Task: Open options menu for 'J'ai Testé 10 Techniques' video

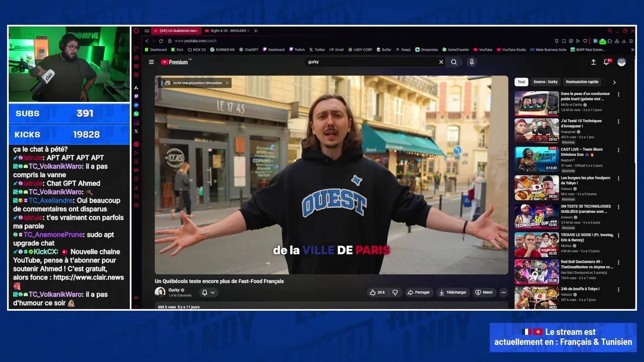Action: tap(618, 122)
